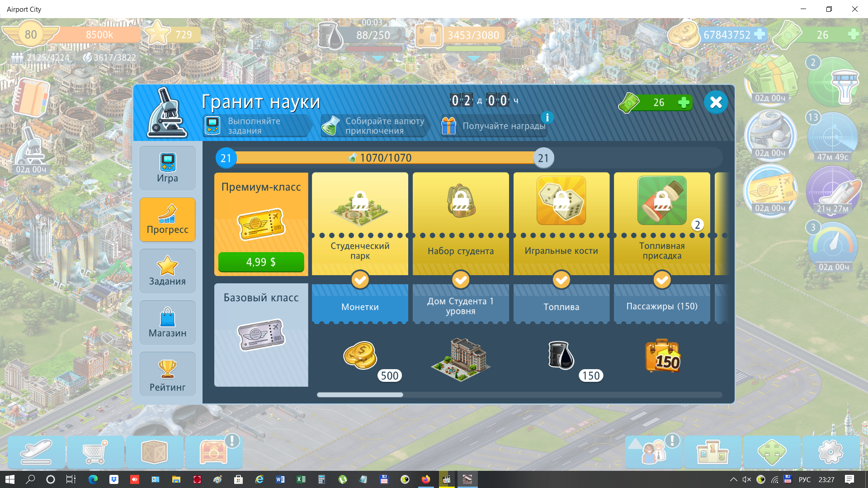Screen dimensions: 868x488
Task: Open the airplane flights panel icon
Action: click(36, 452)
